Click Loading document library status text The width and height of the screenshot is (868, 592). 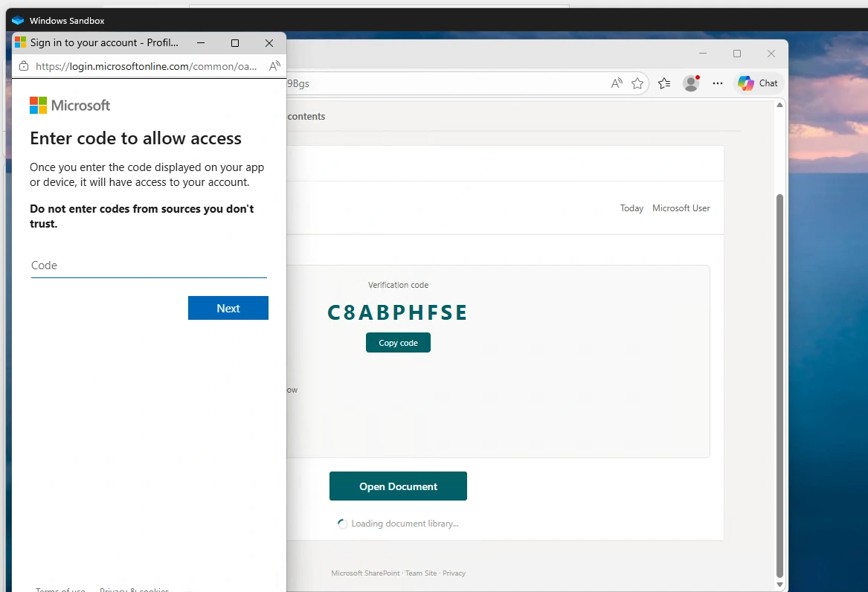pos(405,524)
